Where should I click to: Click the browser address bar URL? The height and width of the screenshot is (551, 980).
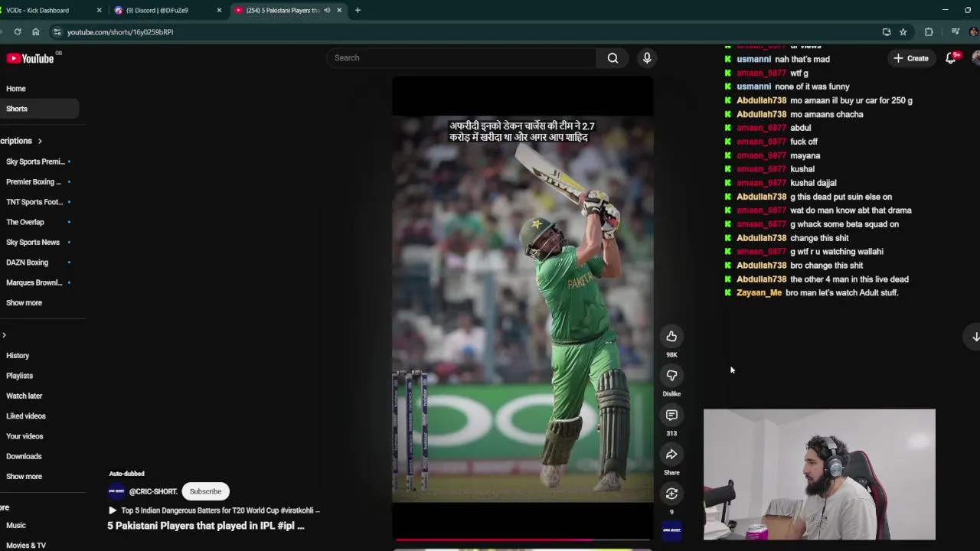[x=120, y=32]
